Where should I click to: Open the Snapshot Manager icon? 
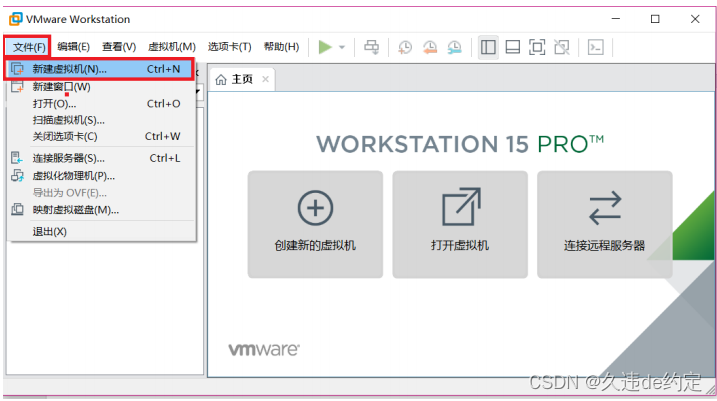pos(454,47)
